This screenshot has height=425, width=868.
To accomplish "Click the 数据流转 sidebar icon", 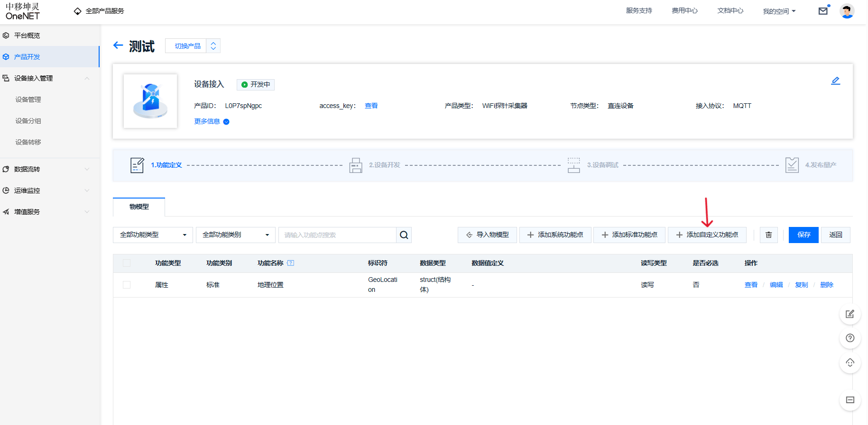I will coord(6,169).
